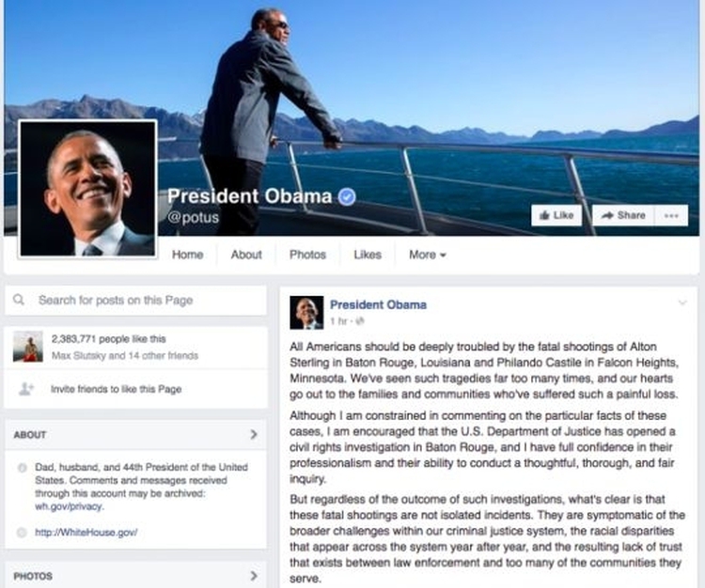
Task: Open the Likes tab
Action: pyautogui.click(x=368, y=255)
